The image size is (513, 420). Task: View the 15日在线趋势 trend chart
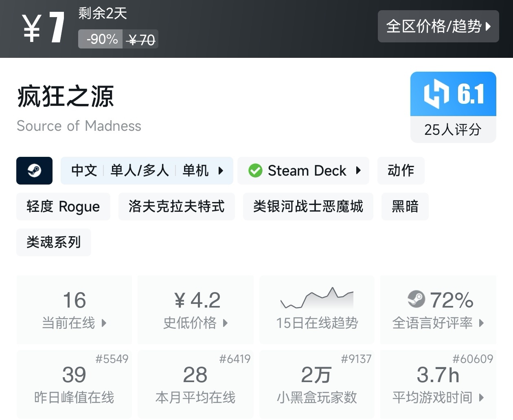coord(317,310)
